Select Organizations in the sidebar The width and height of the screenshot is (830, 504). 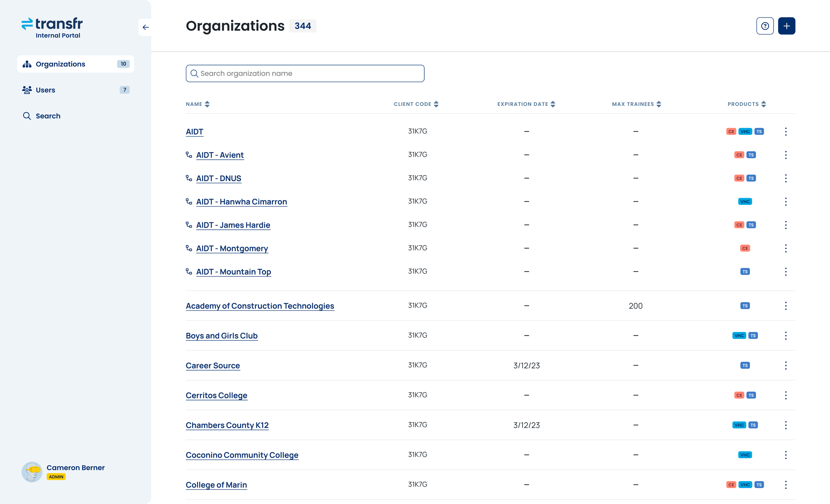(x=75, y=64)
